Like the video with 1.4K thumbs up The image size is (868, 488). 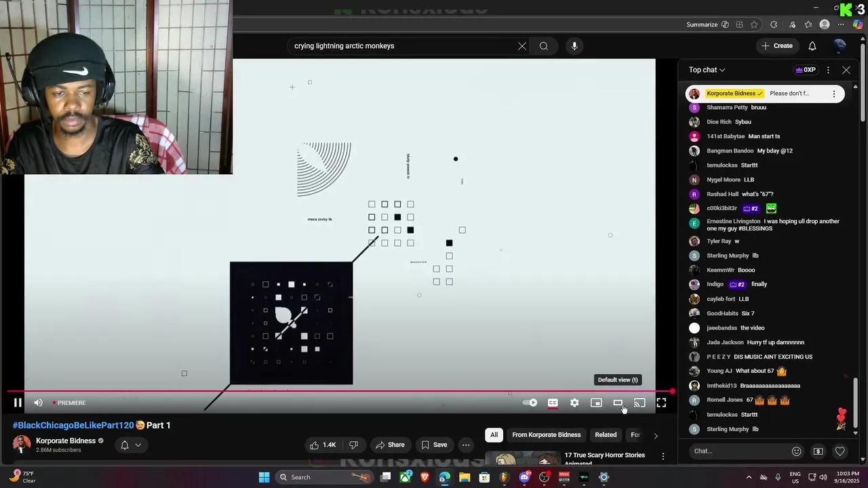coord(323,445)
